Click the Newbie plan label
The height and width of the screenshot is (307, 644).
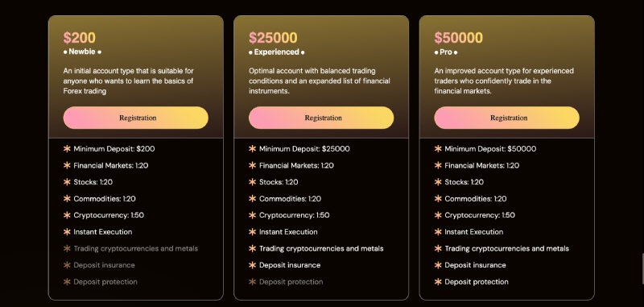(82, 52)
